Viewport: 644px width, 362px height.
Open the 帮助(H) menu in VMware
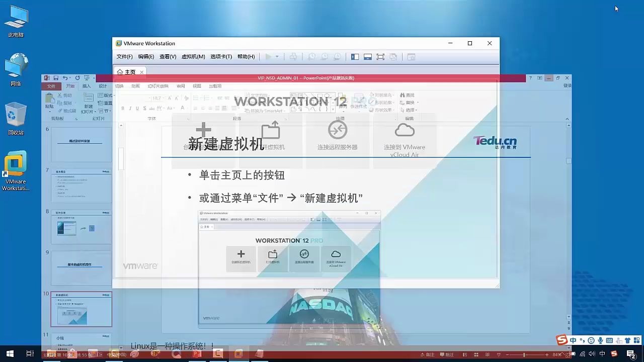[x=246, y=57]
